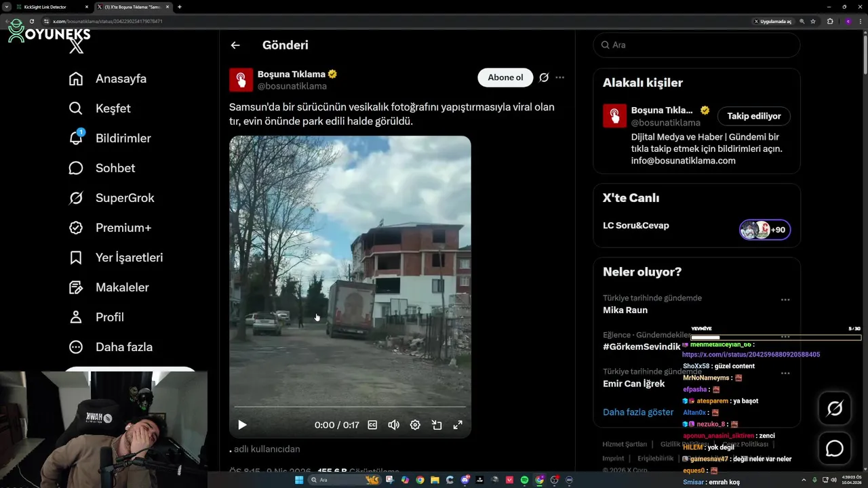Image resolution: width=868 pixels, height=488 pixels.
Task: Open File Explorer from the taskbar
Action: coord(435,480)
